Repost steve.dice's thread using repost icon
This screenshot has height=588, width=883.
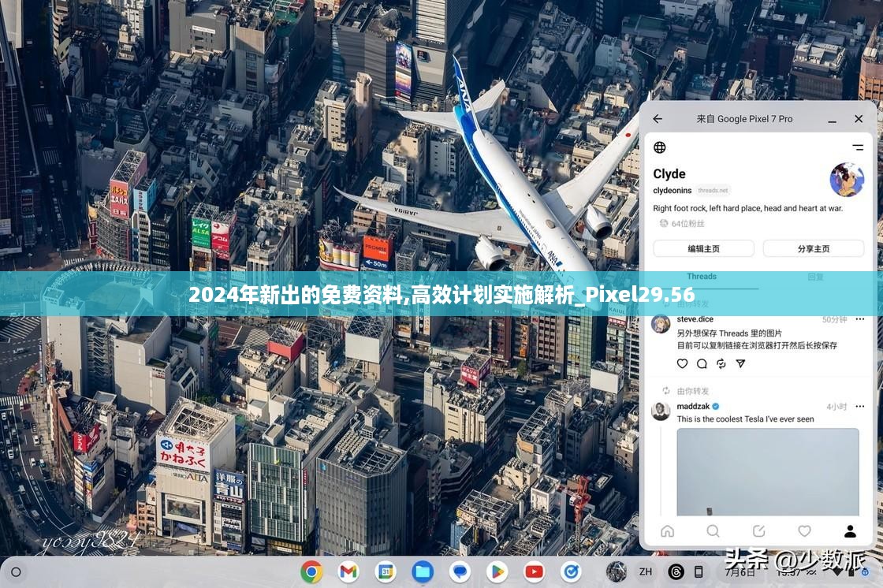pos(721,363)
